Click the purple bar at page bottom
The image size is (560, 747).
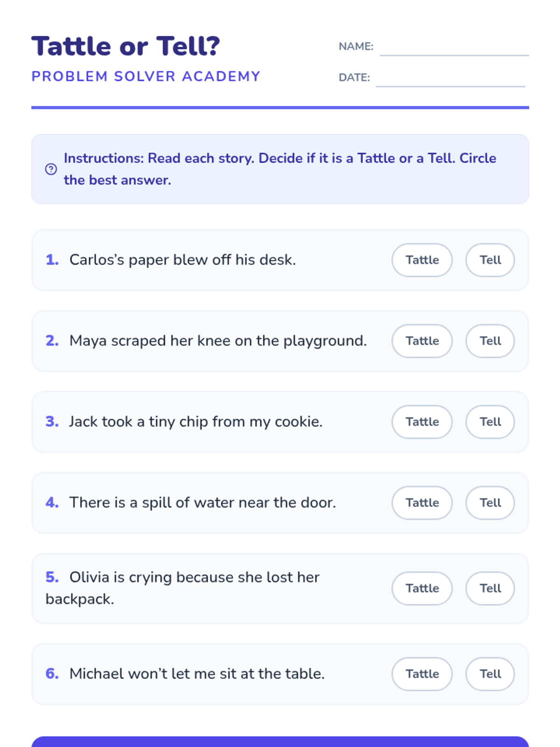pyautogui.click(x=280, y=741)
